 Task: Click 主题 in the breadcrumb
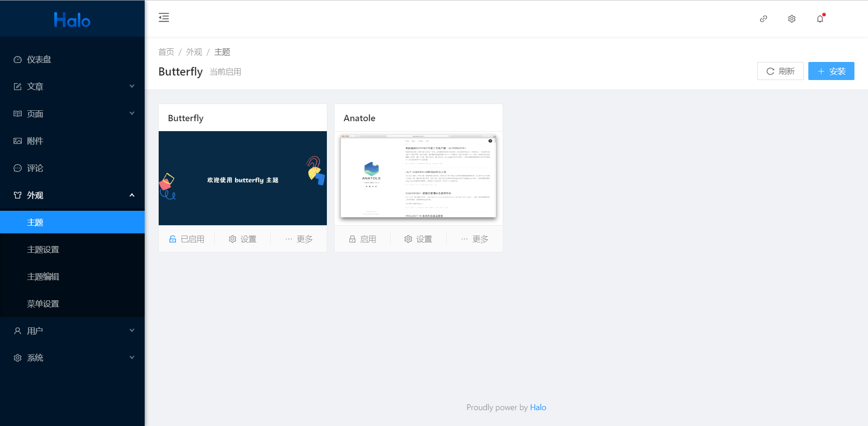click(x=222, y=52)
